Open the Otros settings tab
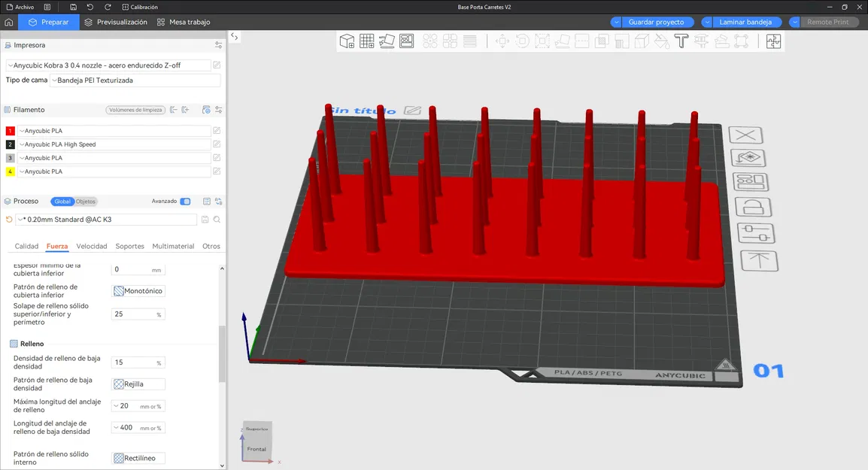This screenshot has height=470, width=868. click(x=211, y=247)
